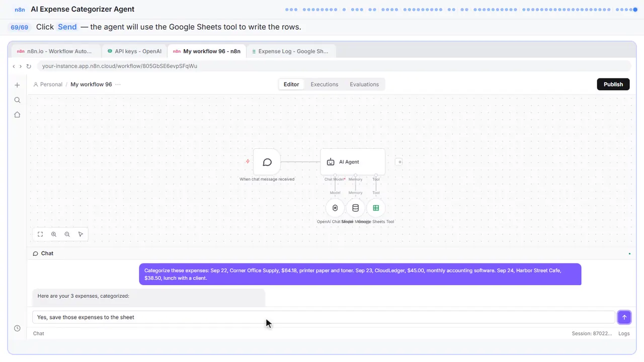Click the clock icon in the left sidebar

tap(17, 328)
